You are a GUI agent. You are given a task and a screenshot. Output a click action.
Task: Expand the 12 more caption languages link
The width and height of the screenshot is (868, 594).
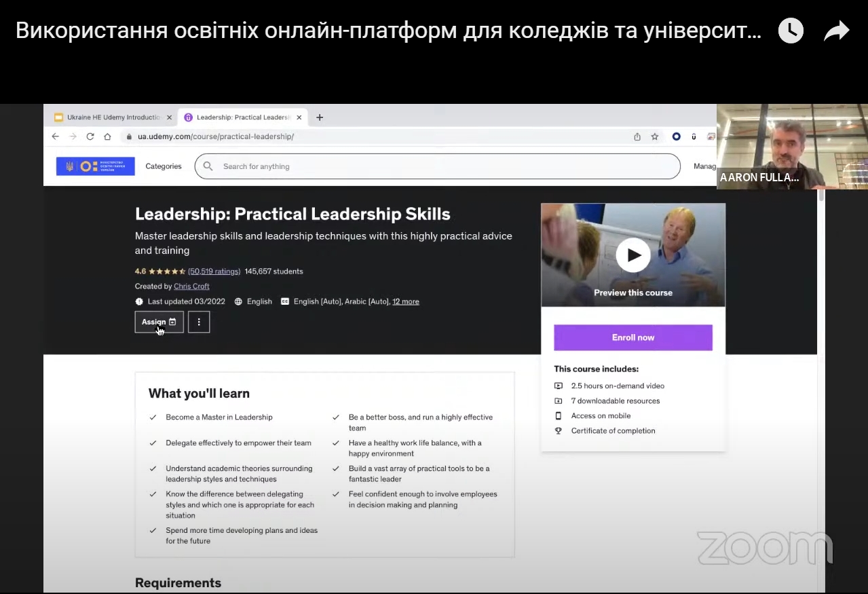(406, 301)
